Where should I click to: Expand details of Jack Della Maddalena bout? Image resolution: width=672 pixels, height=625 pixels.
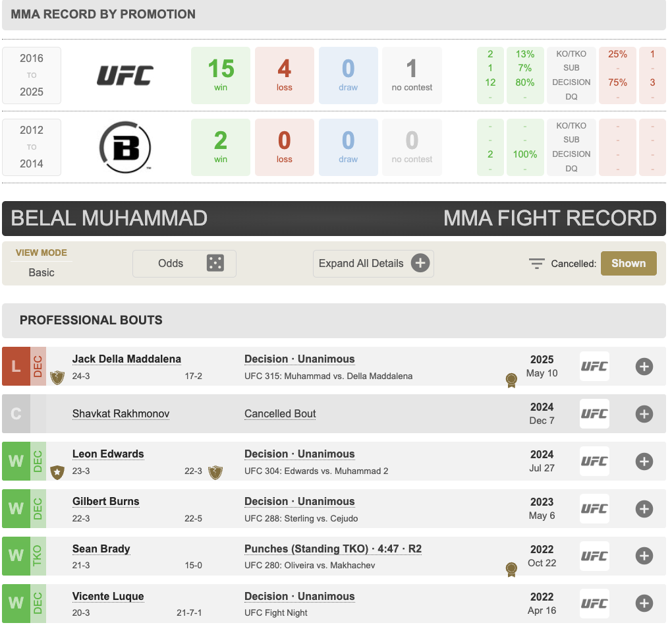coord(644,367)
